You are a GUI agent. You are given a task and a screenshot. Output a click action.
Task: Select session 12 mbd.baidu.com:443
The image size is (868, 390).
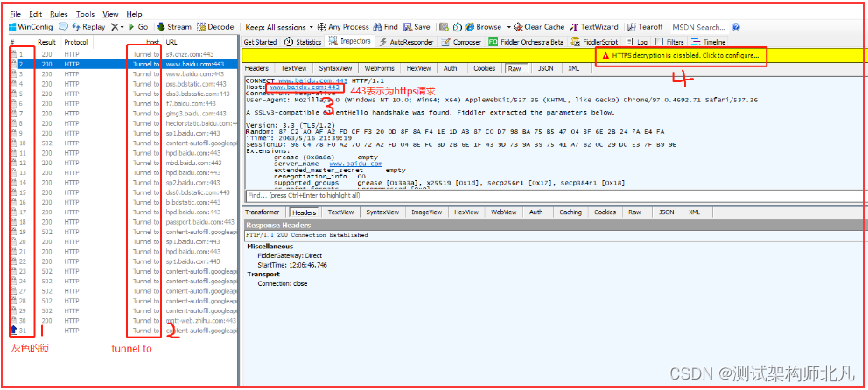122,163
